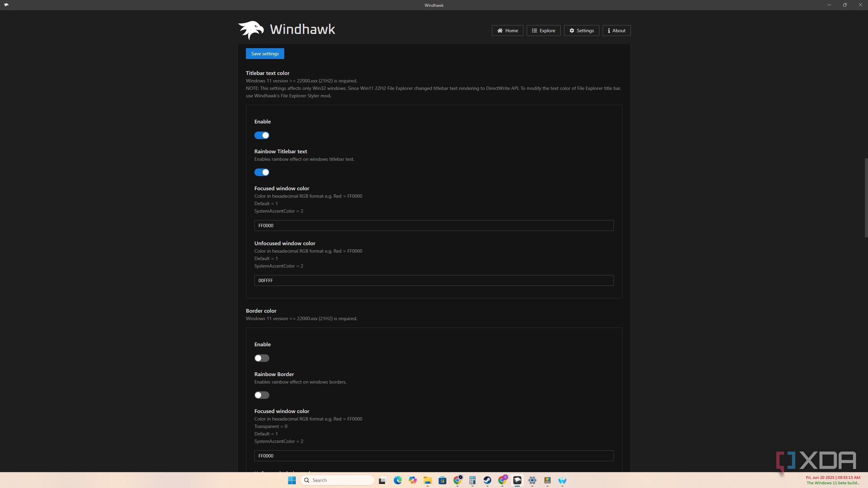Edit titlebar Unfocused window color field 00FFFF
This screenshot has width=868, height=488.
tap(434, 280)
